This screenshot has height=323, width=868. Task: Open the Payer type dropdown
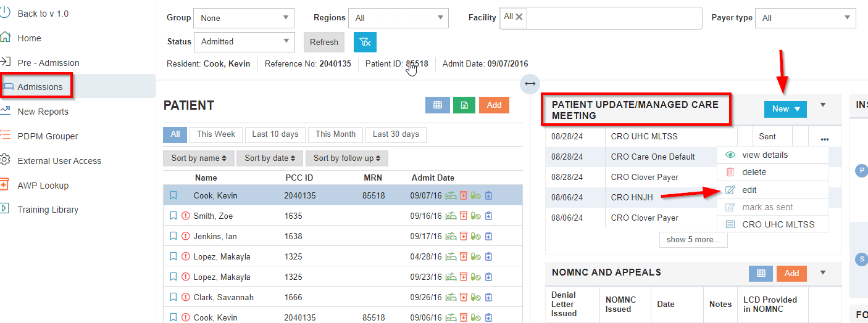806,18
